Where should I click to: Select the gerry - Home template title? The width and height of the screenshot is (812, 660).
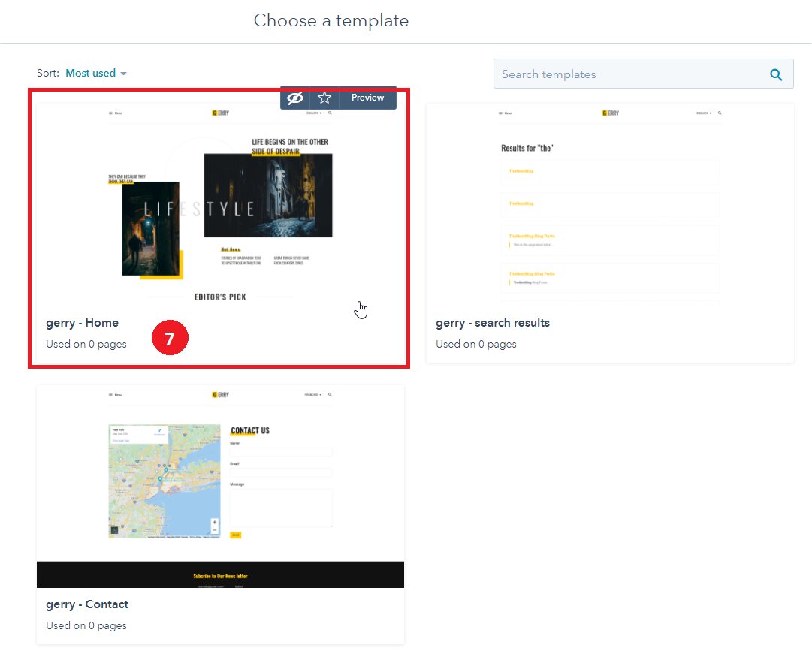(x=82, y=323)
